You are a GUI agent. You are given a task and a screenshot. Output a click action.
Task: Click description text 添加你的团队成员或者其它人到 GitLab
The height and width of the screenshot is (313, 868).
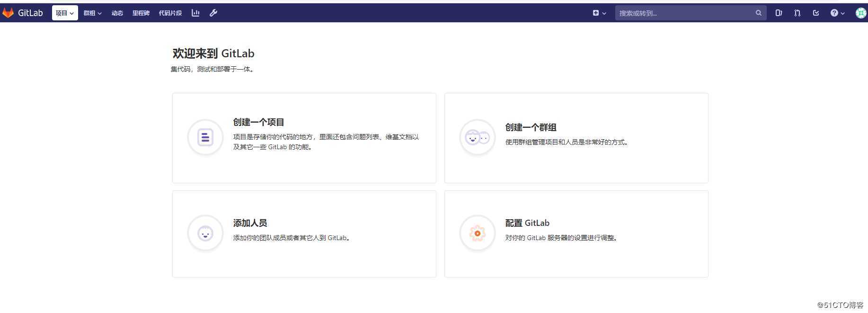292,238
